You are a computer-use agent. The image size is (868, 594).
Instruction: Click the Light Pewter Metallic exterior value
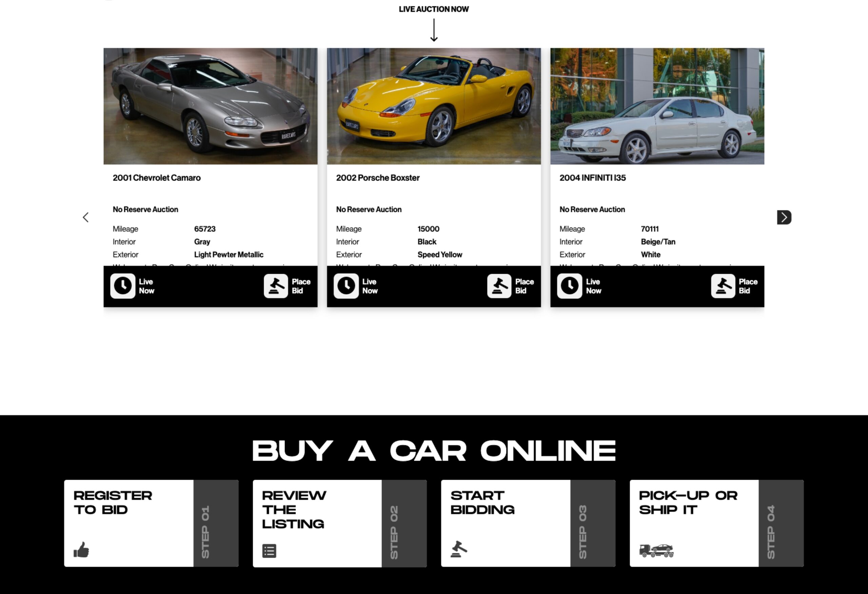(229, 255)
